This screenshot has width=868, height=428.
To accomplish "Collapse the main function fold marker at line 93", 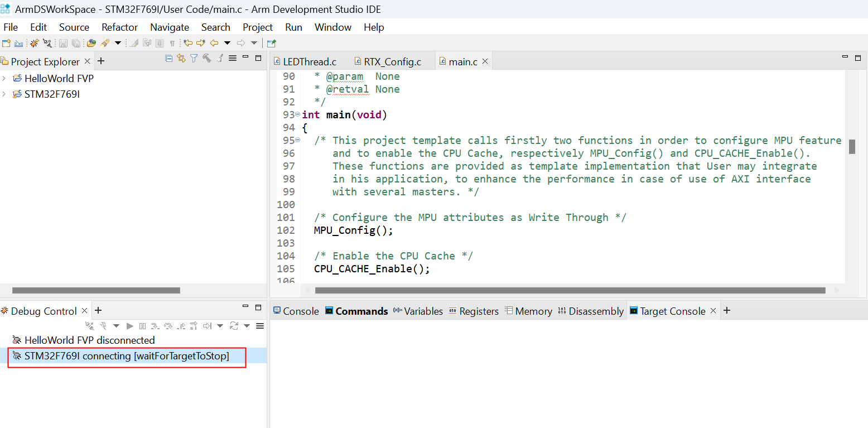I will (x=297, y=115).
